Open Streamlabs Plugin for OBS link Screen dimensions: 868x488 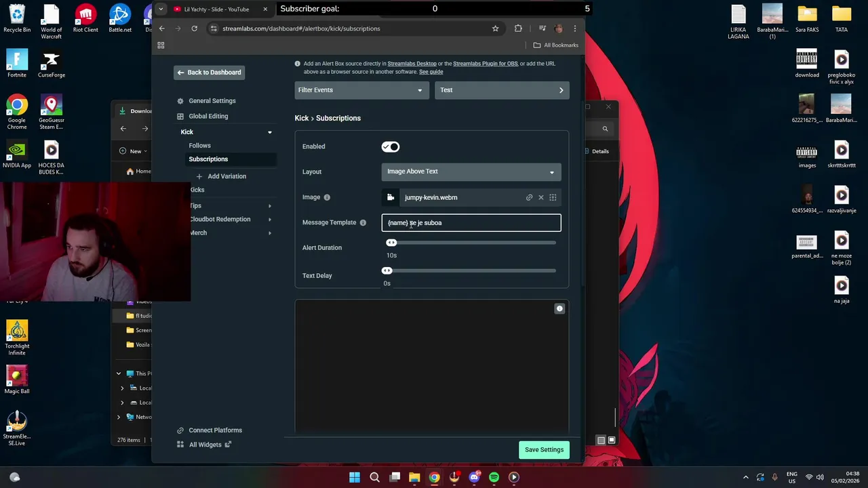pyautogui.click(x=485, y=64)
